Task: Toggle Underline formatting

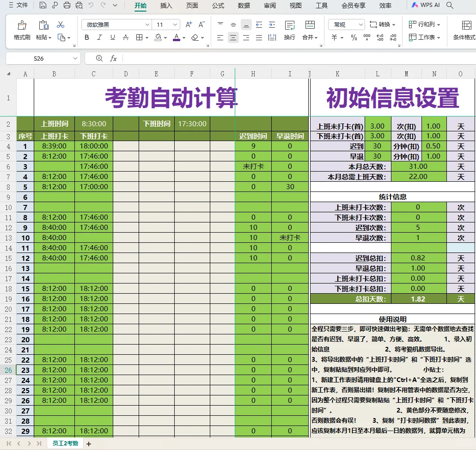Action: tap(113, 37)
